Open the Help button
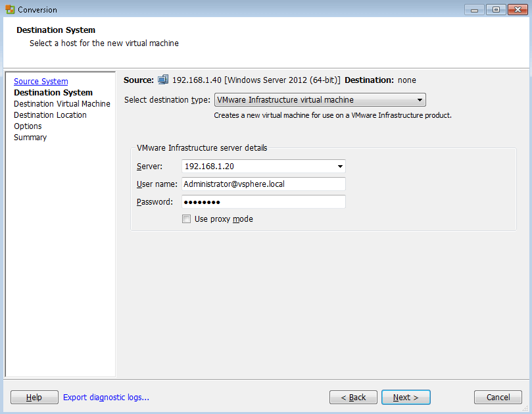The image size is (532, 414). (34, 398)
